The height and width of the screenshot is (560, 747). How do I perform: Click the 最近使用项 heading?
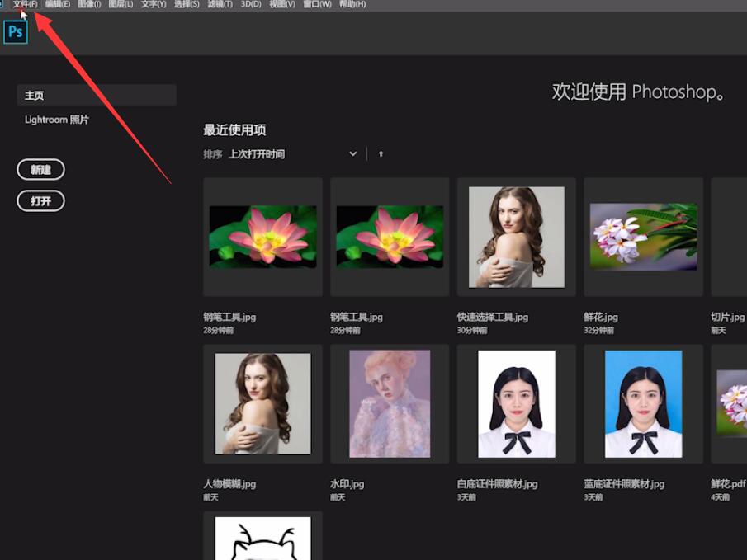(x=235, y=130)
